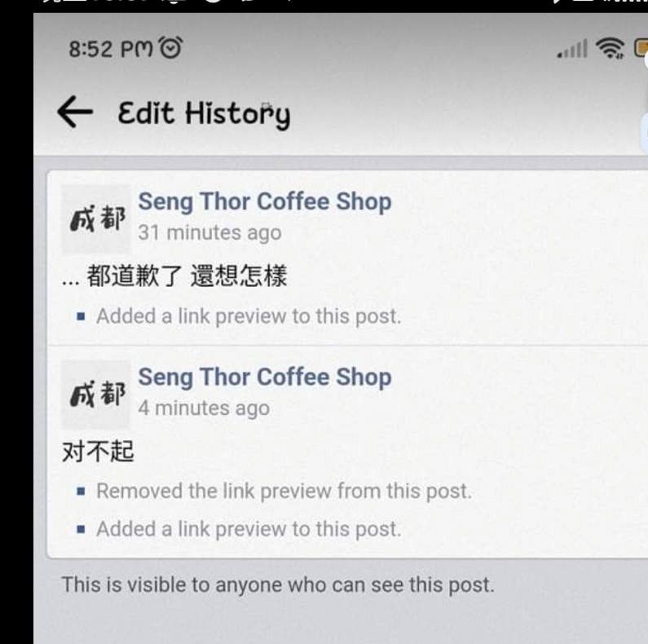Tap bullet before 'Removed the link preview'
The width and height of the screenshot is (648, 644).
click(81, 492)
